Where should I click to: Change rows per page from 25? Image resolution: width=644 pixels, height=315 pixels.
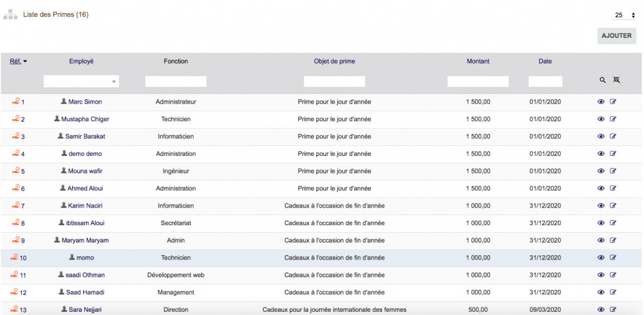tap(626, 15)
